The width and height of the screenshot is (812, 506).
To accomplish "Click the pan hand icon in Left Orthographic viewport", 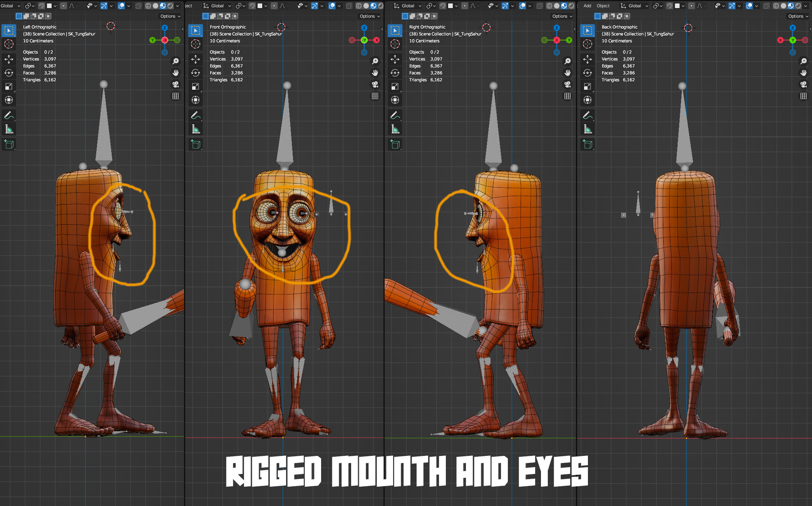I will coord(176,73).
